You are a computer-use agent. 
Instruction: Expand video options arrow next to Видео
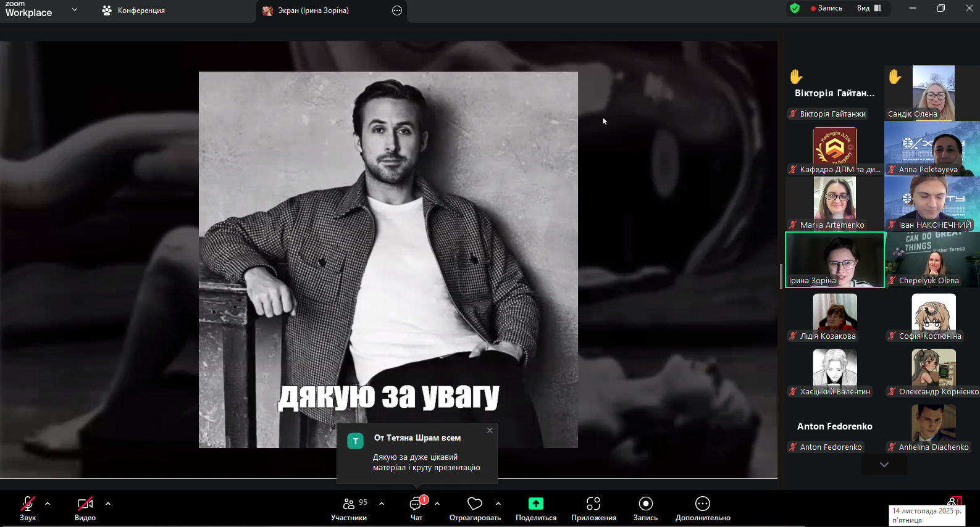click(108, 504)
